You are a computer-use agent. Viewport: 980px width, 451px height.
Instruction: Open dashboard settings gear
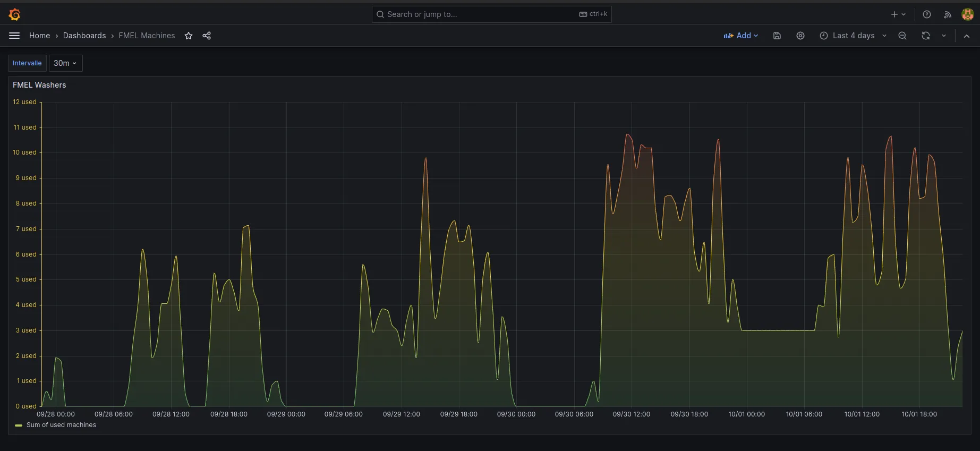tap(800, 36)
